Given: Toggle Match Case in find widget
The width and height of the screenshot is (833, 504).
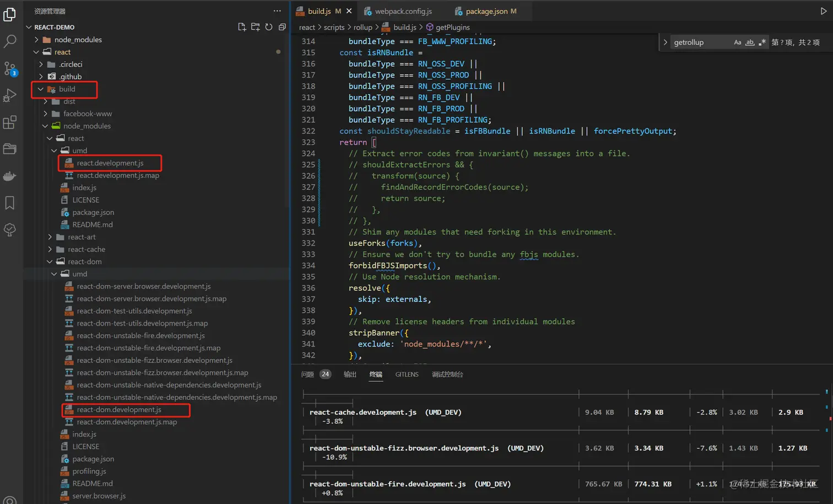Looking at the screenshot, I should [x=737, y=42].
